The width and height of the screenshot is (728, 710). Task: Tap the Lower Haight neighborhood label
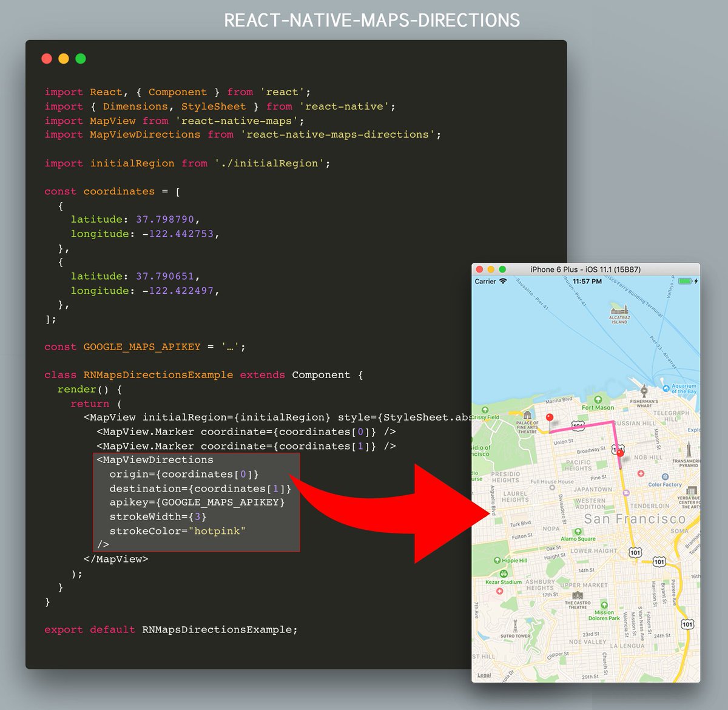(x=593, y=551)
